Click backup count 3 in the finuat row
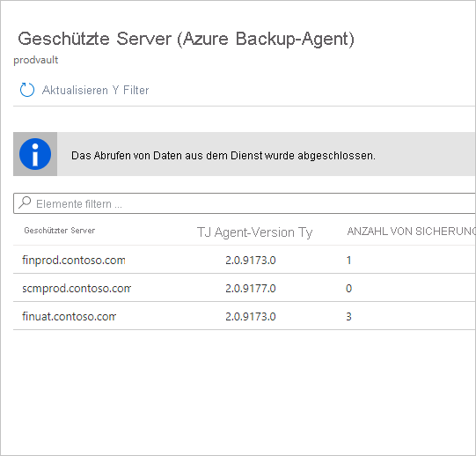 (x=348, y=317)
